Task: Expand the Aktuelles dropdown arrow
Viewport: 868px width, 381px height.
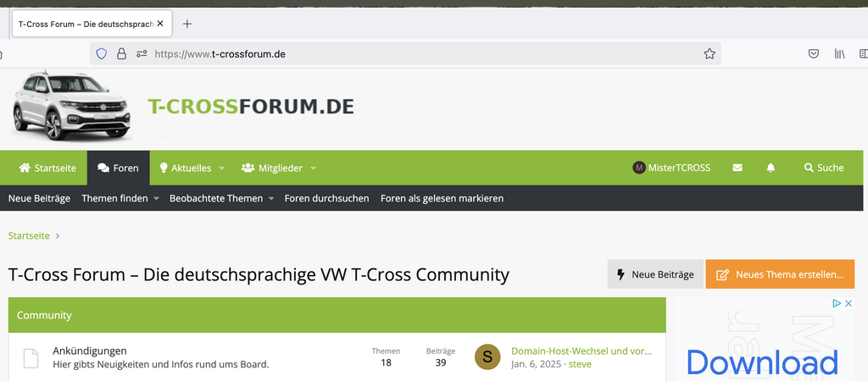Action: [221, 168]
